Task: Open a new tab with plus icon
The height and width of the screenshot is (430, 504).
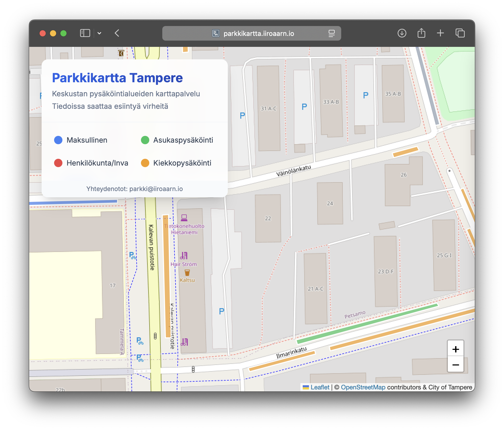Action: tap(440, 33)
